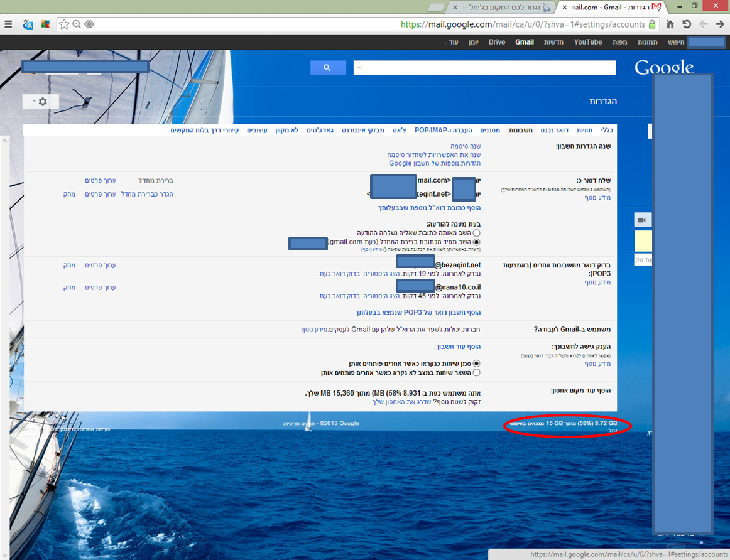Open the 'צ'אט' settings tab
730x560 pixels.
(x=400, y=130)
